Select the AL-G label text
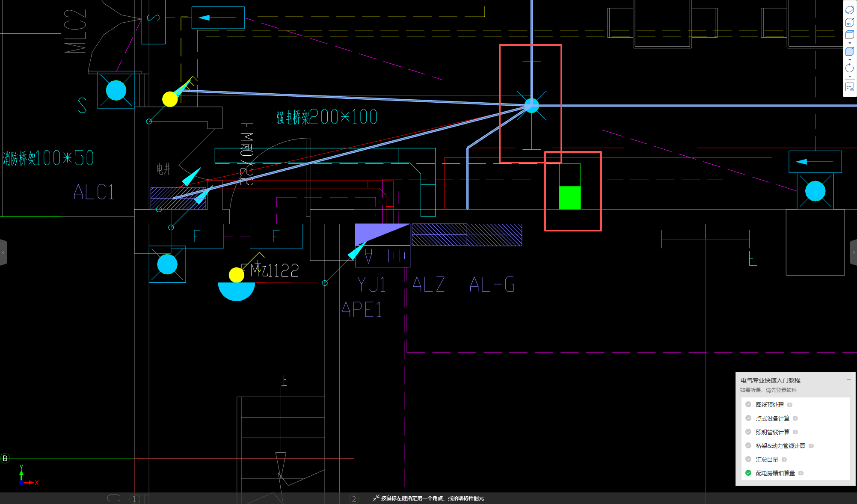 pyautogui.click(x=492, y=285)
